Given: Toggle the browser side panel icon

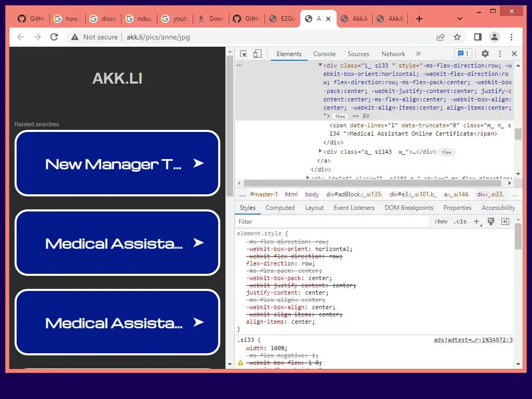Looking at the screenshot, I should pyautogui.click(x=478, y=37).
